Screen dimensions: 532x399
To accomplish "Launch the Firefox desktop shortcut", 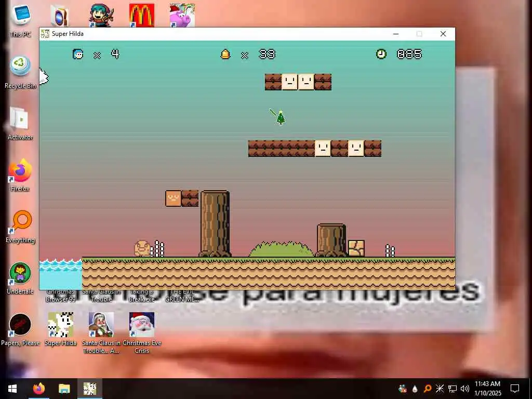I will click(20, 175).
